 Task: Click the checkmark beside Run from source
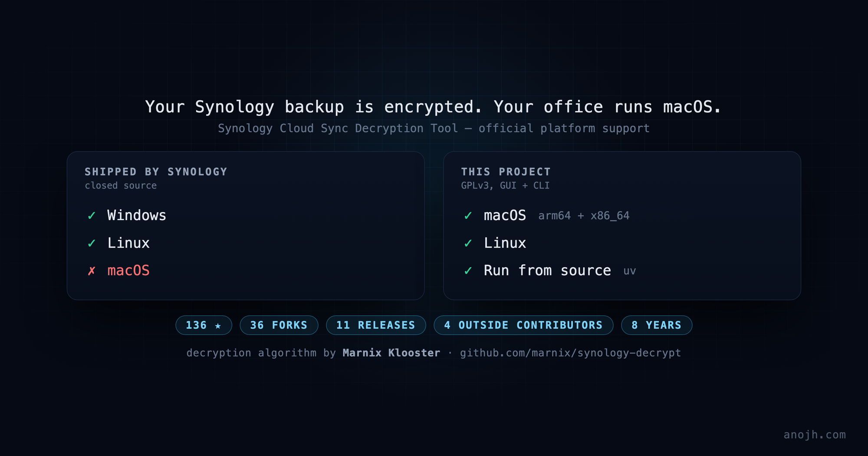point(468,271)
